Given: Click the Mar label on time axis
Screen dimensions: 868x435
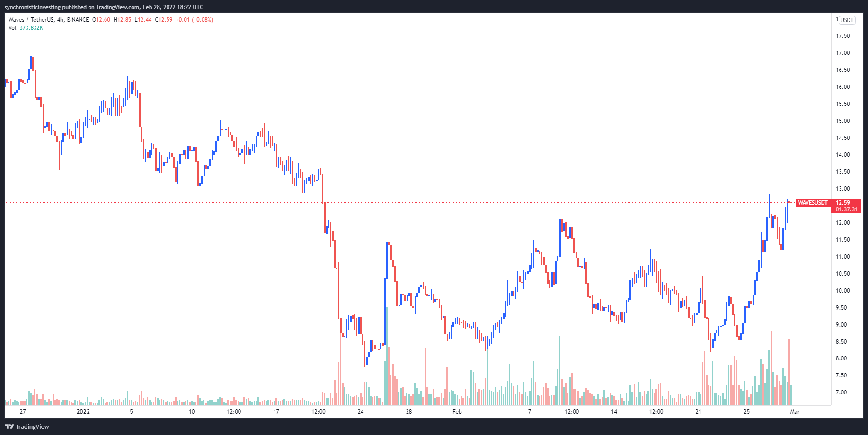Looking at the screenshot, I should 795,412.
